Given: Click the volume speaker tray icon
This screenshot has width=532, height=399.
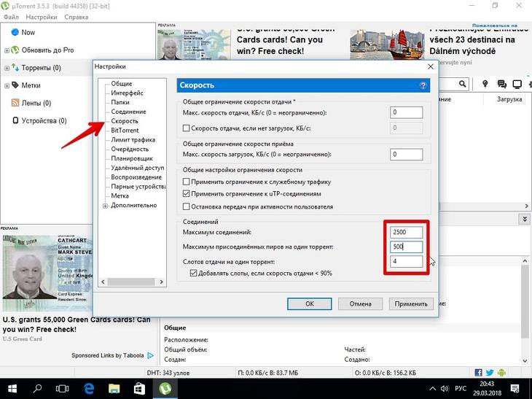Looking at the screenshot, I should pyautogui.click(x=445, y=389).
